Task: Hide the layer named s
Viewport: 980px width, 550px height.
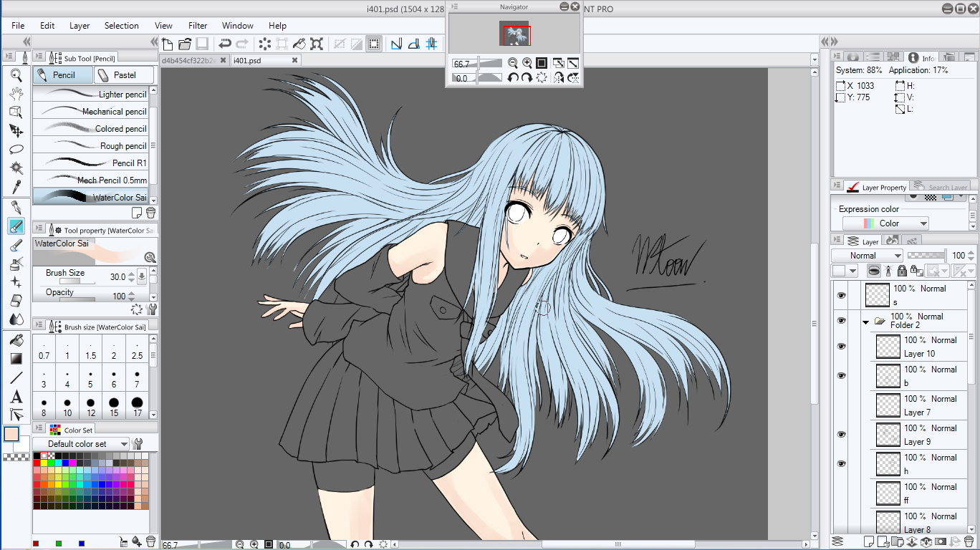Action: 841,295
